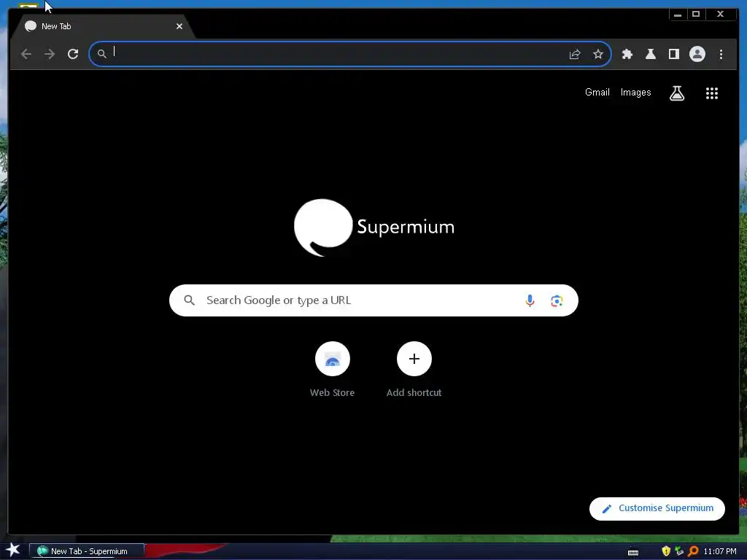Screen dimensions: 747x560
Task: Reload the current page
Action: pos(73,54)
